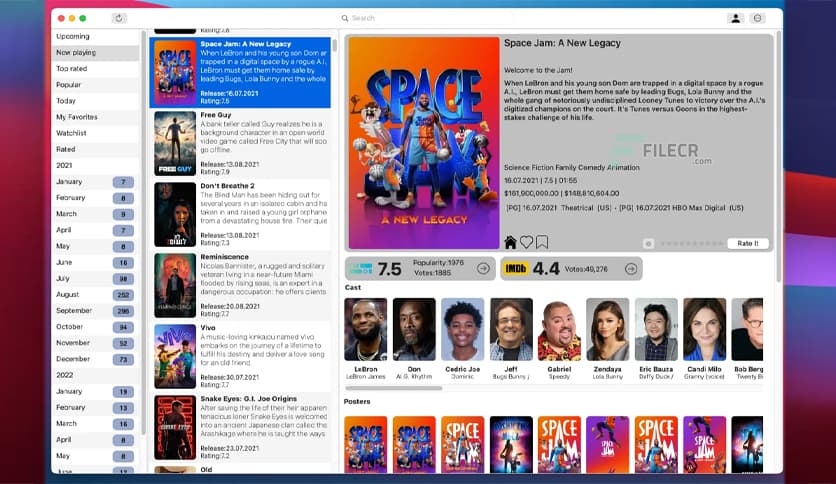Click the Vivo poster thumbnail
Viewport: 836px width, 484px height.
pyautogui.click(x=175, y=356)
